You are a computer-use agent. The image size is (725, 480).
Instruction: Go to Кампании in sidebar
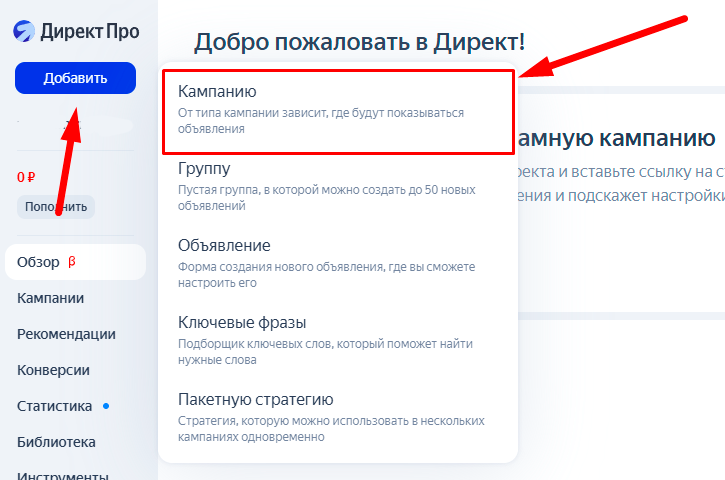(x=50, y=298)
